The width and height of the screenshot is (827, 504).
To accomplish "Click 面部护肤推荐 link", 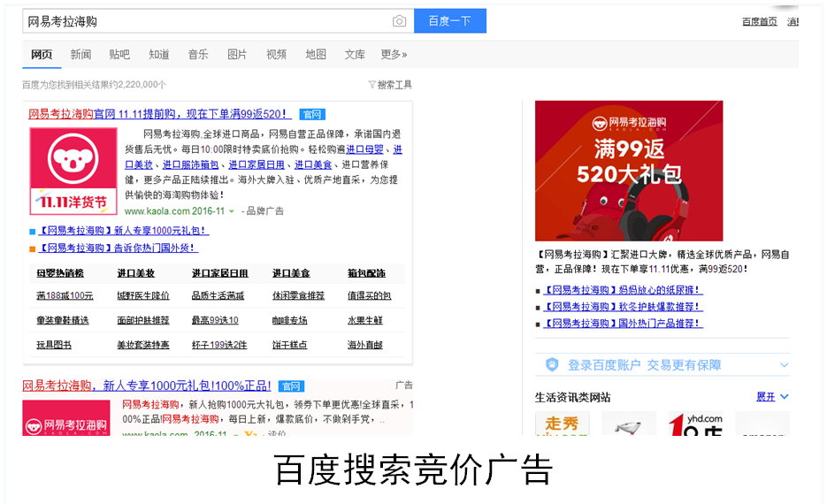I will [143, 321].
